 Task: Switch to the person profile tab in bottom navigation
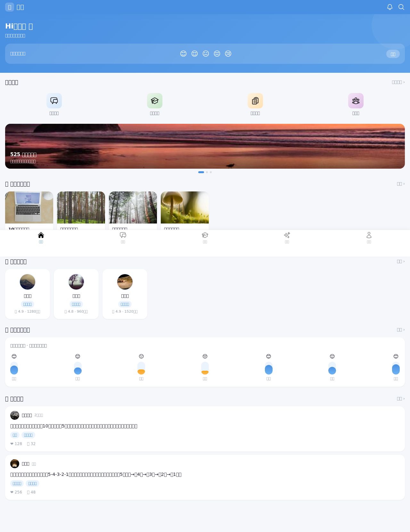point(369,238)
